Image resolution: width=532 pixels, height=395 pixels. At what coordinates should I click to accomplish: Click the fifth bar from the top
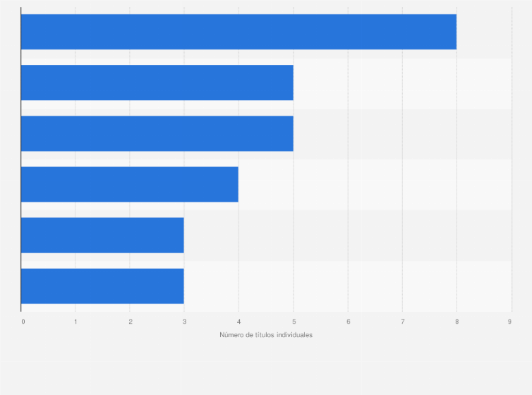click(x=102, y=235)
